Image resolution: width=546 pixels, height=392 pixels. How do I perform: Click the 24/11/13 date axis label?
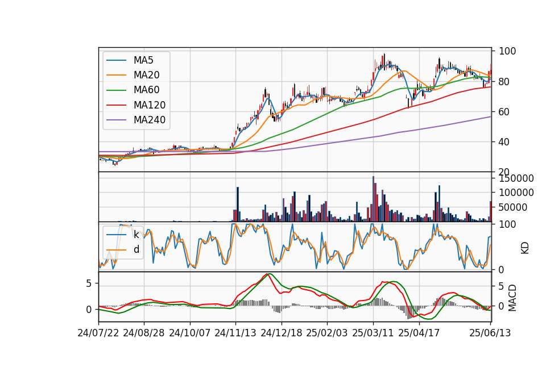(235, 333)
